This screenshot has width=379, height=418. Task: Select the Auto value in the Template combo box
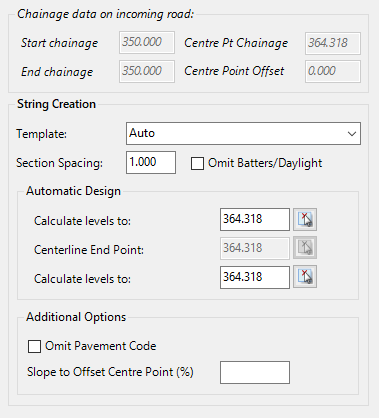(142, 133)
